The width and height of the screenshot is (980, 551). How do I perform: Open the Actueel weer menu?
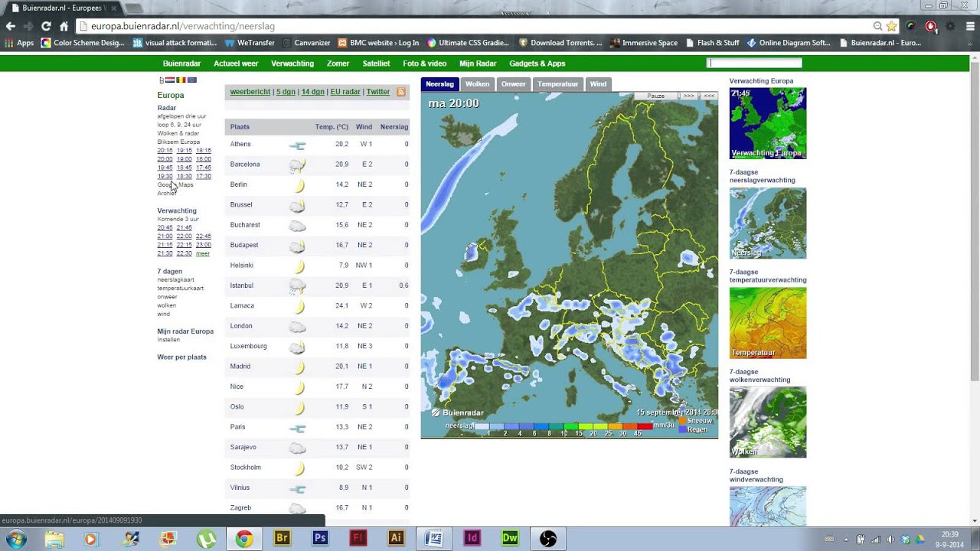236,64
